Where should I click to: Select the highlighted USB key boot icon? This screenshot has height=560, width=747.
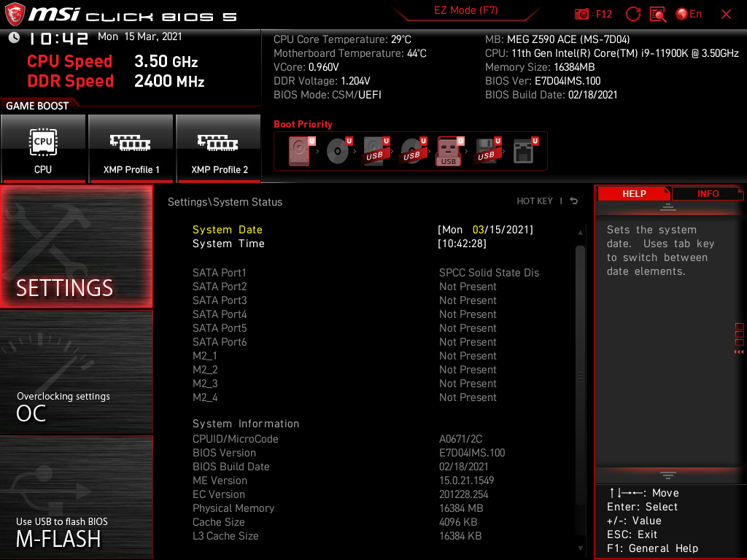(x=450, y=151)
